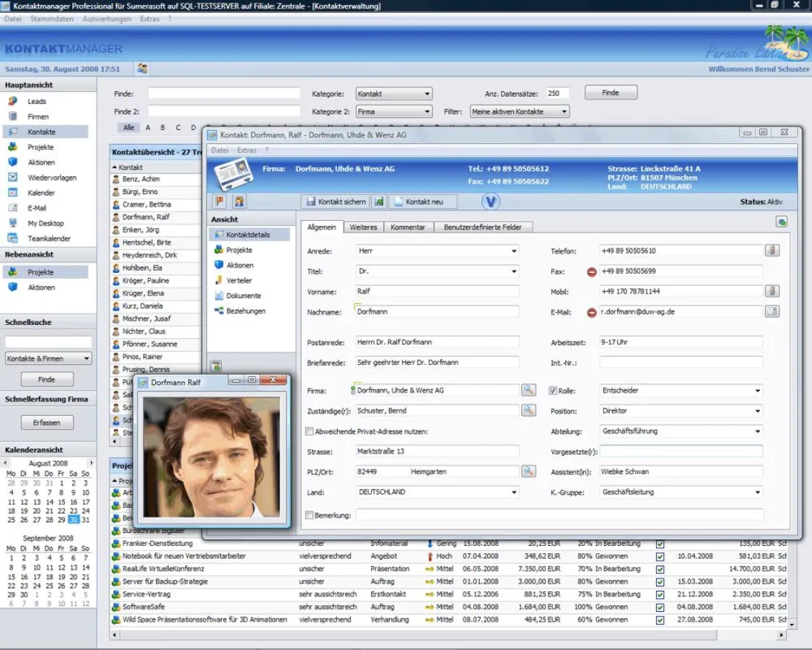812x650 pixels.
Task: Open the Anrede dropdown
Action: pyautogui.click(x=513, y=250)
